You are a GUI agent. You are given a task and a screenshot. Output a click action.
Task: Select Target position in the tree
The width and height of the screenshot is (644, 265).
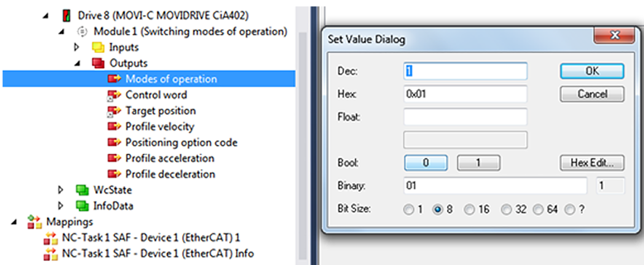(160, 111)
